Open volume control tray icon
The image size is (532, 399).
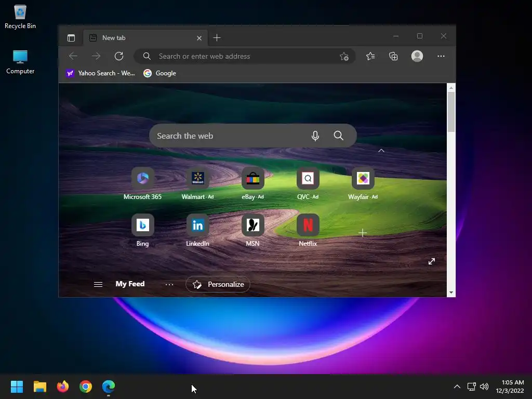tap(485, 387)
